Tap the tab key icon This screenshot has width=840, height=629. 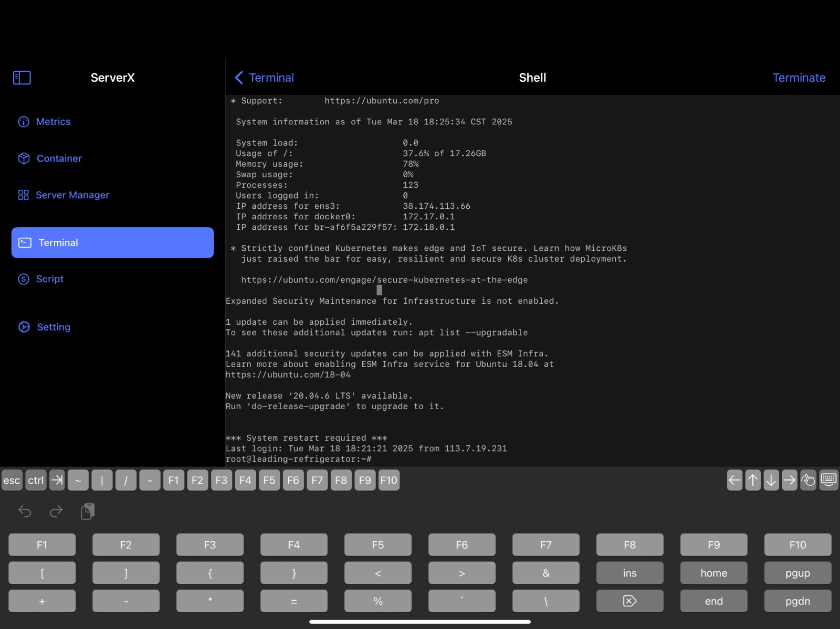pos(57,480)
